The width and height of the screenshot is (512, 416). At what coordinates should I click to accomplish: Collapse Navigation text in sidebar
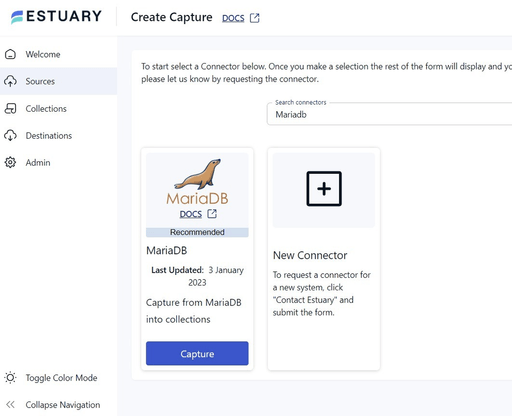[63, 405]
